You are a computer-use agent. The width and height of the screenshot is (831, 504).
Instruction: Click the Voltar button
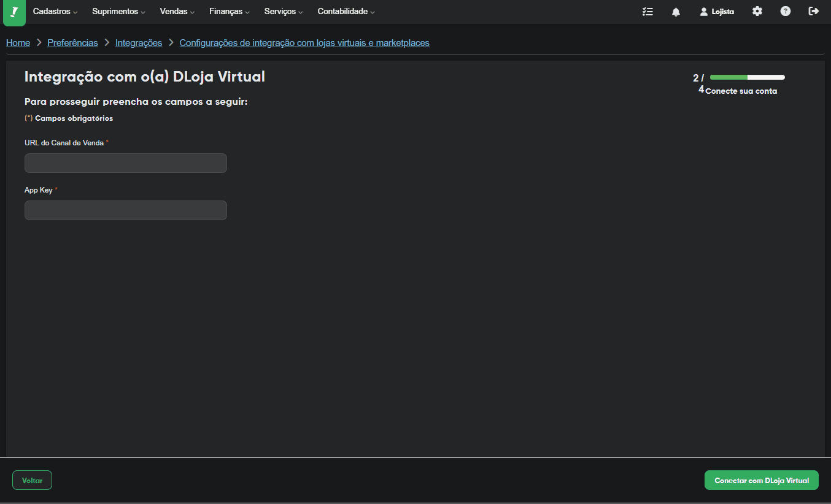(x=32, y=481)
